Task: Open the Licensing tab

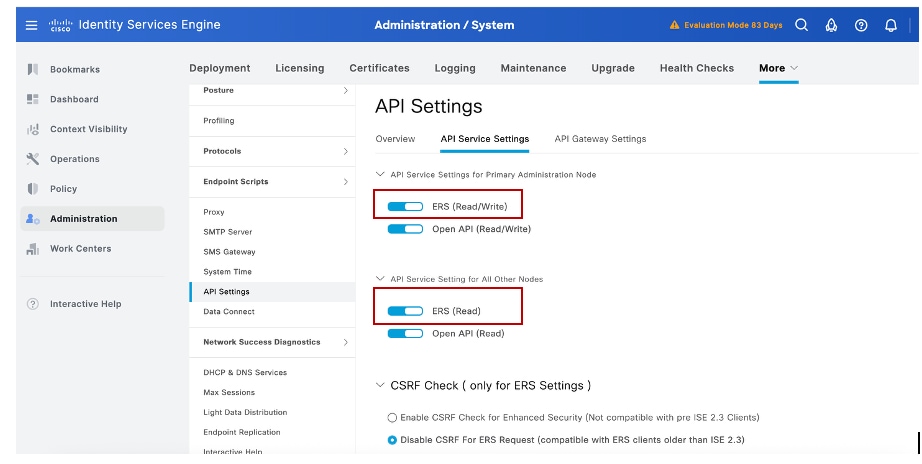Action: [300, 68]
